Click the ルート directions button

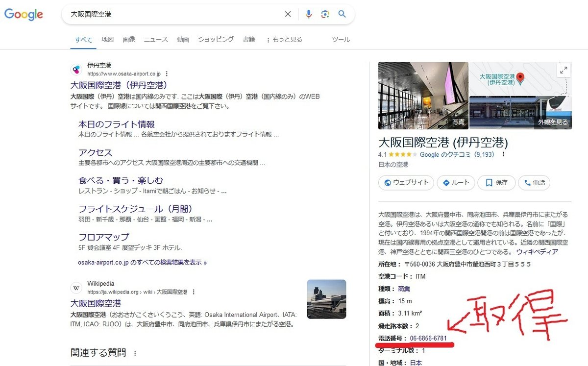[456, 183]
